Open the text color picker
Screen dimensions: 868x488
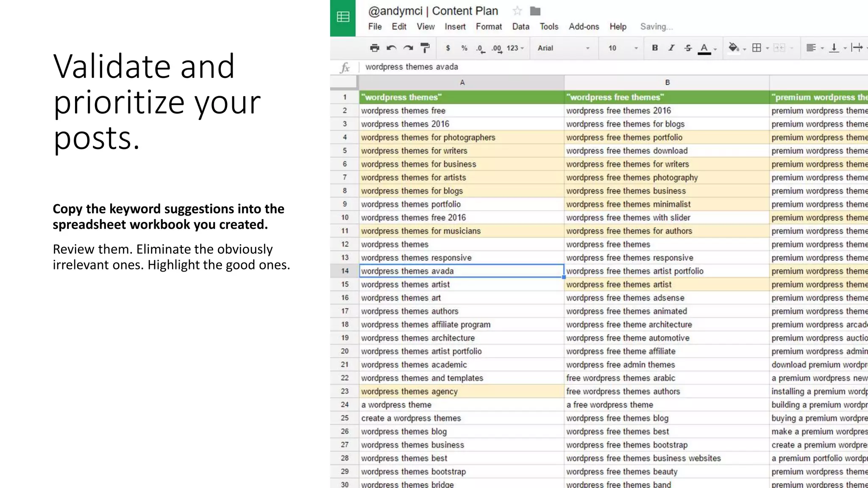(x=704, y=48)
